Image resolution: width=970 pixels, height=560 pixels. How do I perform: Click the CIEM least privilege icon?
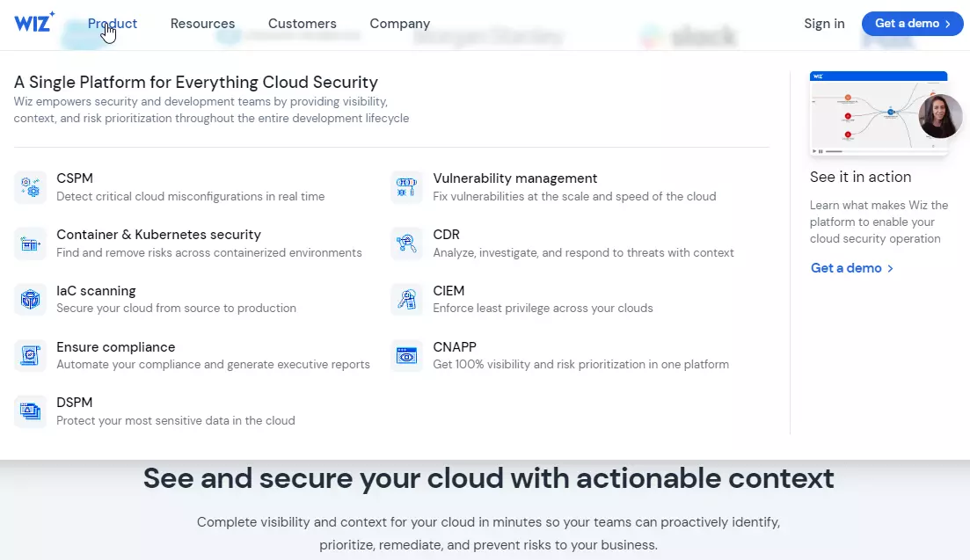point(407,299)
